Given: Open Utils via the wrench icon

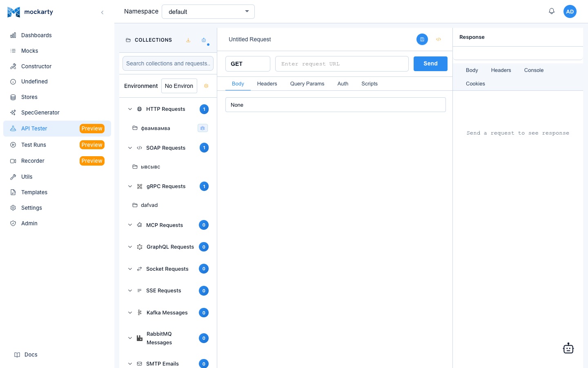Looking at the screenshot, I should click(x=13, y=177).
